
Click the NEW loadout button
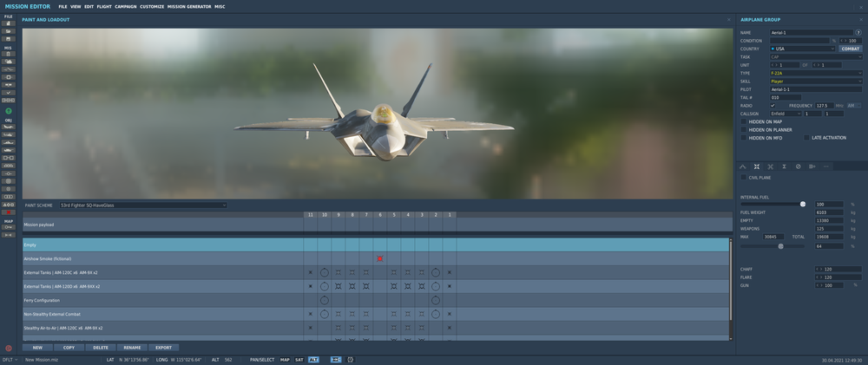[x=37, y=348]
